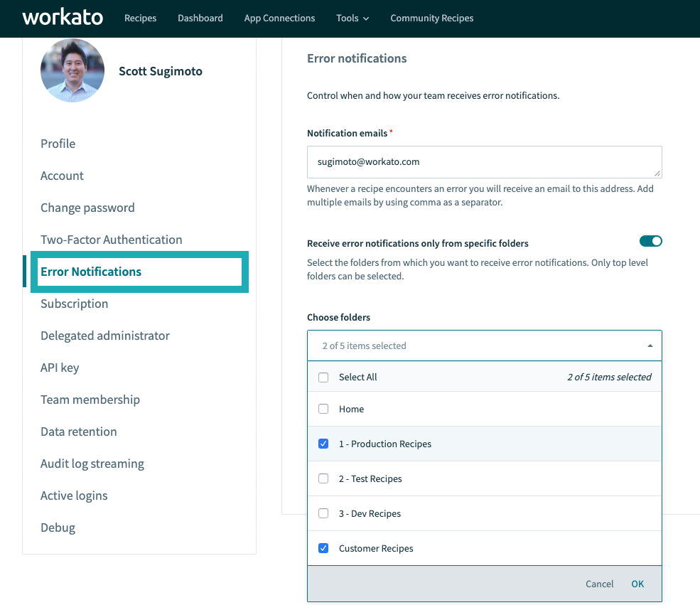Screen dimensions: 700x605
Task: Click Scott Sugimoto's profile photo
Action: pyautogui.click(x=72, y=70)
